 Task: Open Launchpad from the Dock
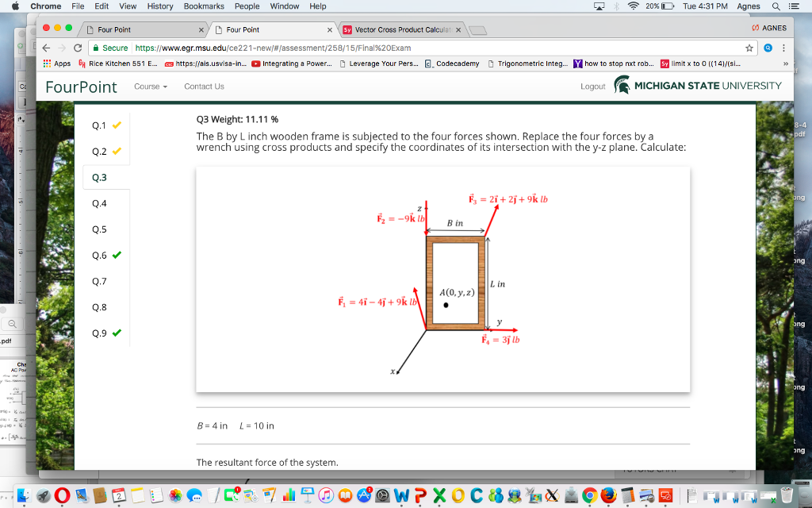[x=44, y=495]
